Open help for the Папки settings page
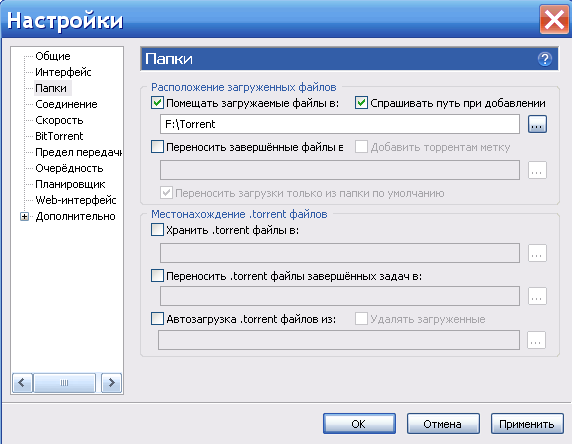 [544, 59]
